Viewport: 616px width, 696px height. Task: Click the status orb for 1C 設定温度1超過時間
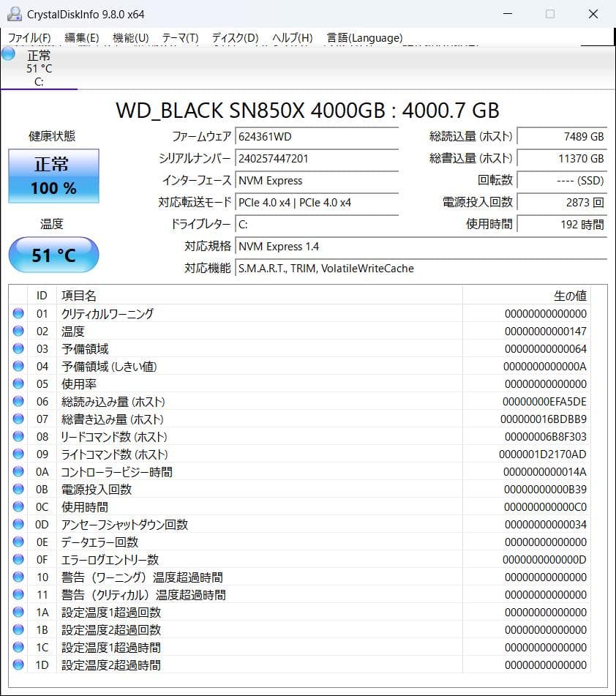pyautogui.click(x=18, y=647)
